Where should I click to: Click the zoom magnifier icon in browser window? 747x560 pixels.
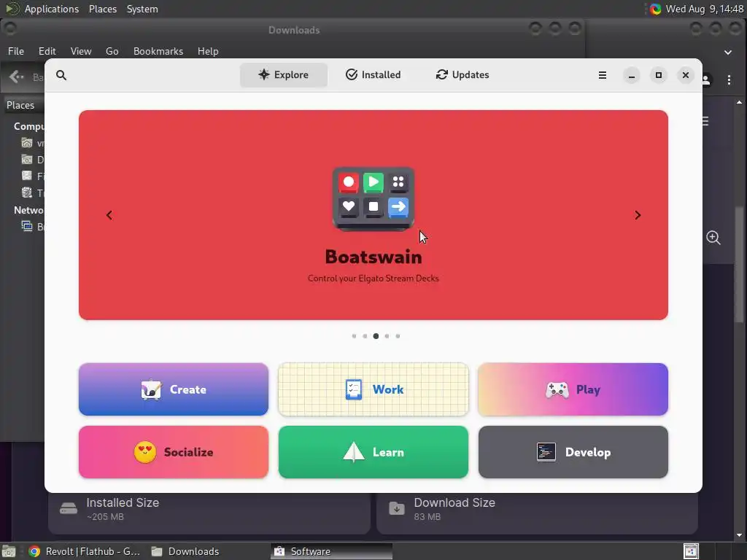[713, 238]
